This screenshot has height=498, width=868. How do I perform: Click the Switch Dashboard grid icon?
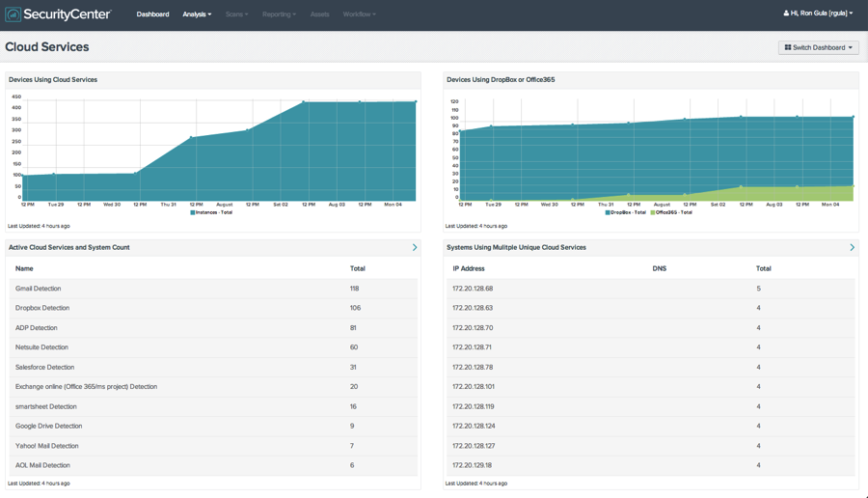pyautogui.click(x=788, y=47)
